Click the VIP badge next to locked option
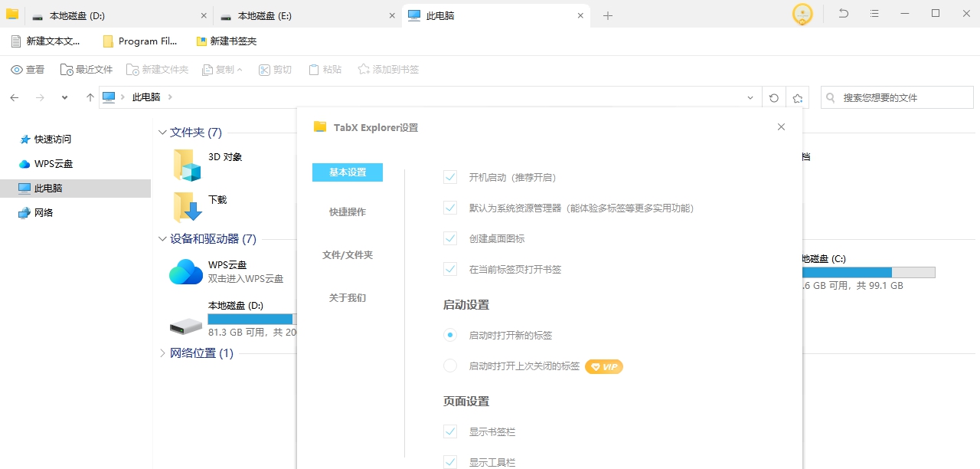 pyautogui.click(x=604, y=366)
